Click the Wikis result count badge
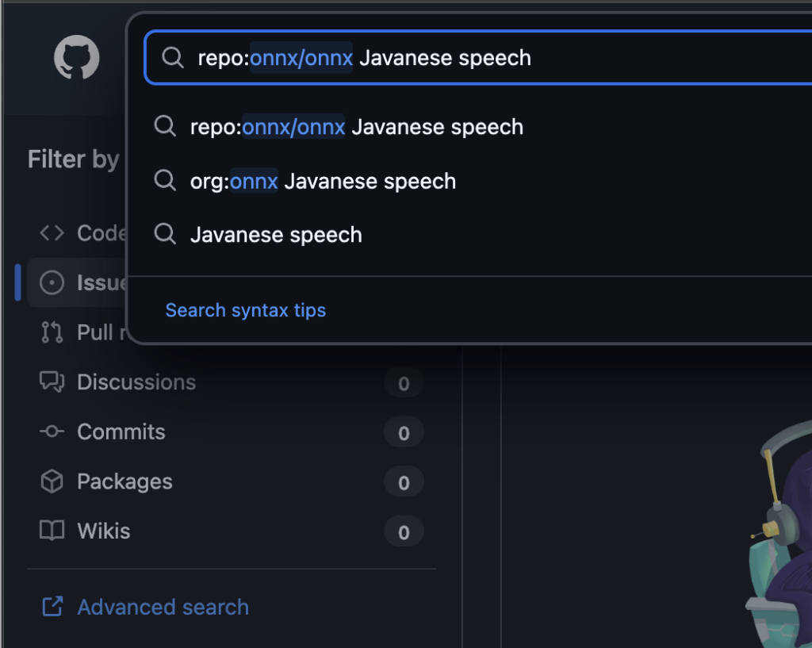Screen dimensions: 812x648 404,531
